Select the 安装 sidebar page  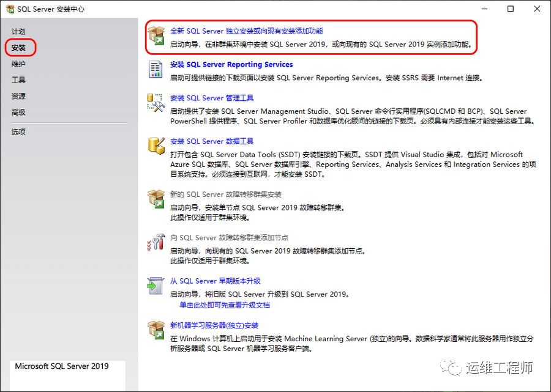pos(18,48)
